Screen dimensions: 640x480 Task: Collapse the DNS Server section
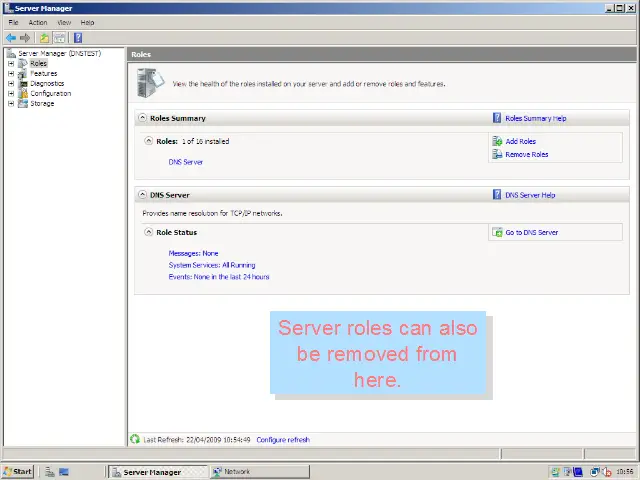point(142,194)
